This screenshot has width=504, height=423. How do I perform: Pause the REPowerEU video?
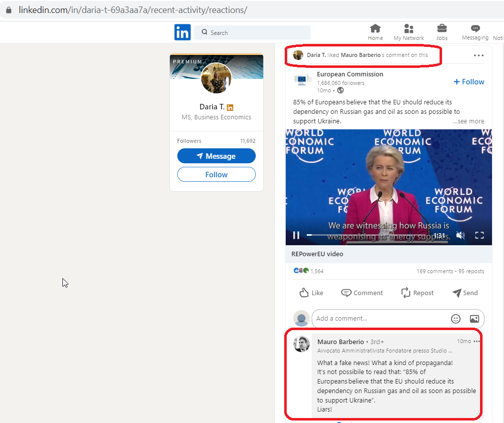pyautogui.click(x=296, y=235)
